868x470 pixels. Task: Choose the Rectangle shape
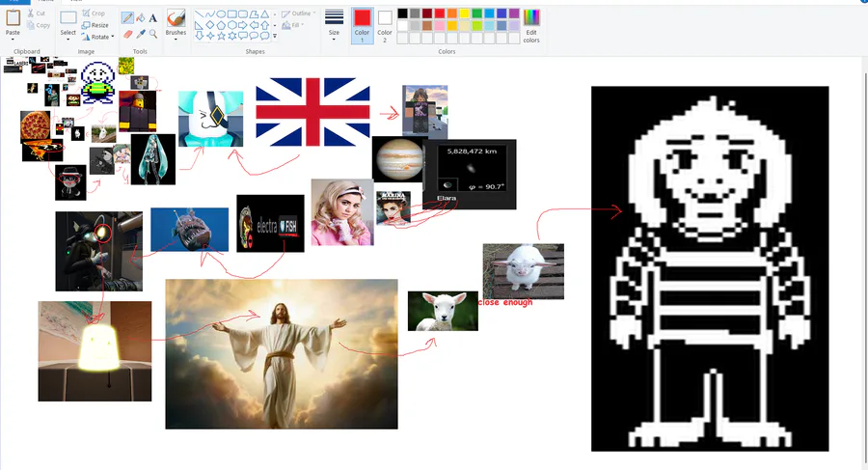click(231, 14)
